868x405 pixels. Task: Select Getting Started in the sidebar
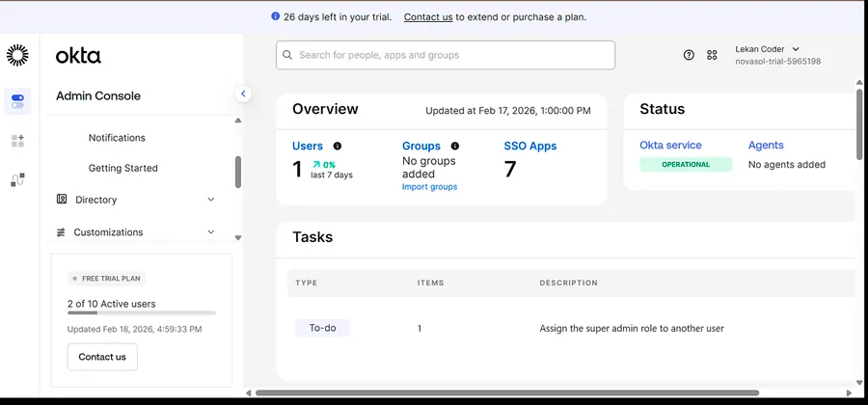[122, 168]
